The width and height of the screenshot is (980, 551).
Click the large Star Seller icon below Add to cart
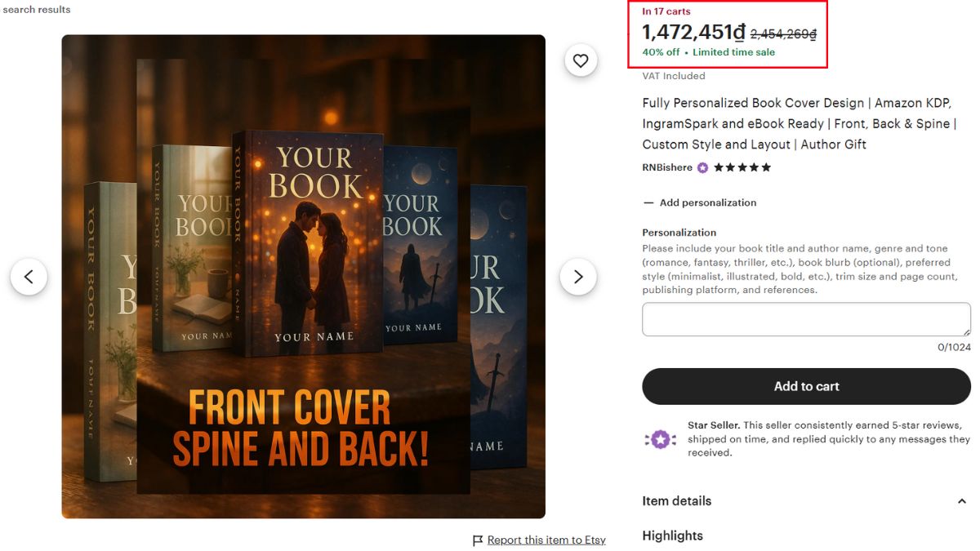pyautogui.click(x=660, y=439)
